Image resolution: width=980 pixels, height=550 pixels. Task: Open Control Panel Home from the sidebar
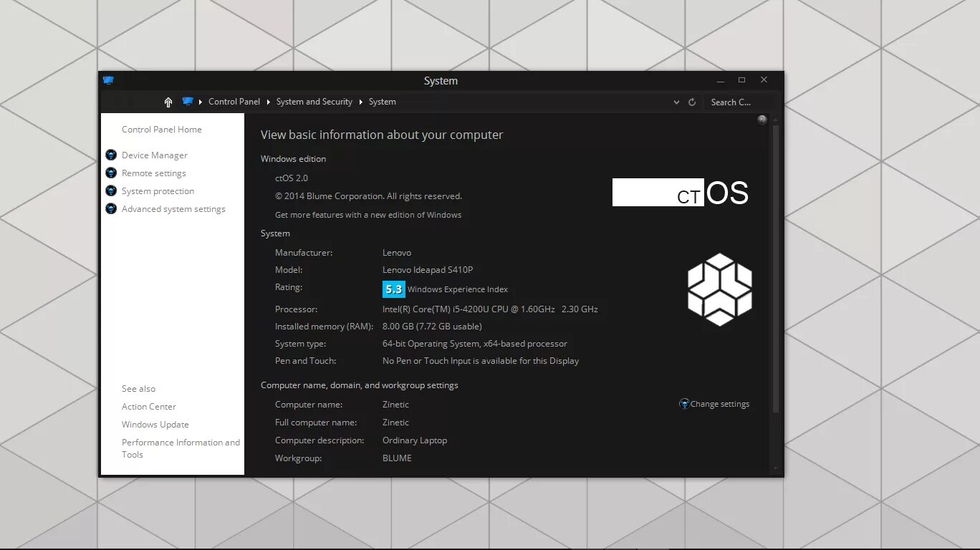tap(161, 129)
